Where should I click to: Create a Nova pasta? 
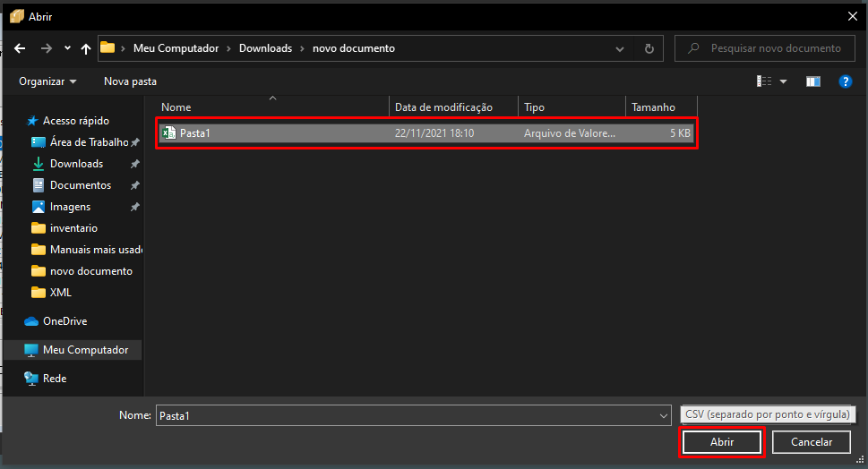pos(130,81)
